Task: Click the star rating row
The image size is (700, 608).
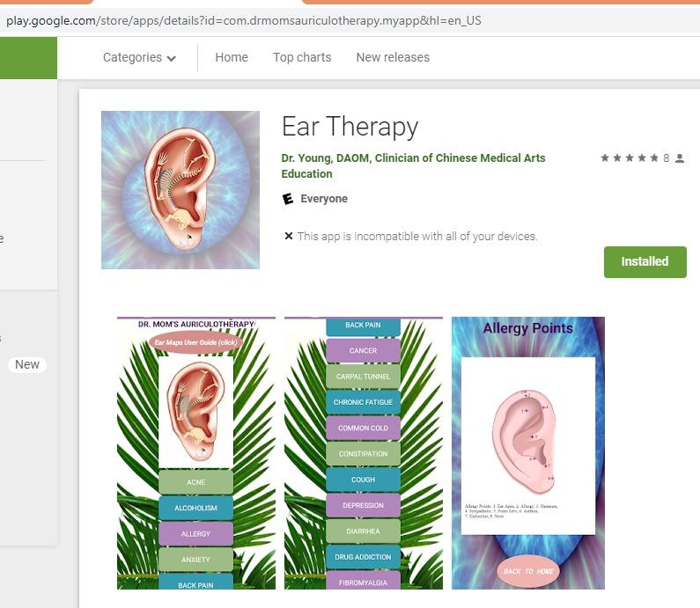Action: click(630, 157)
